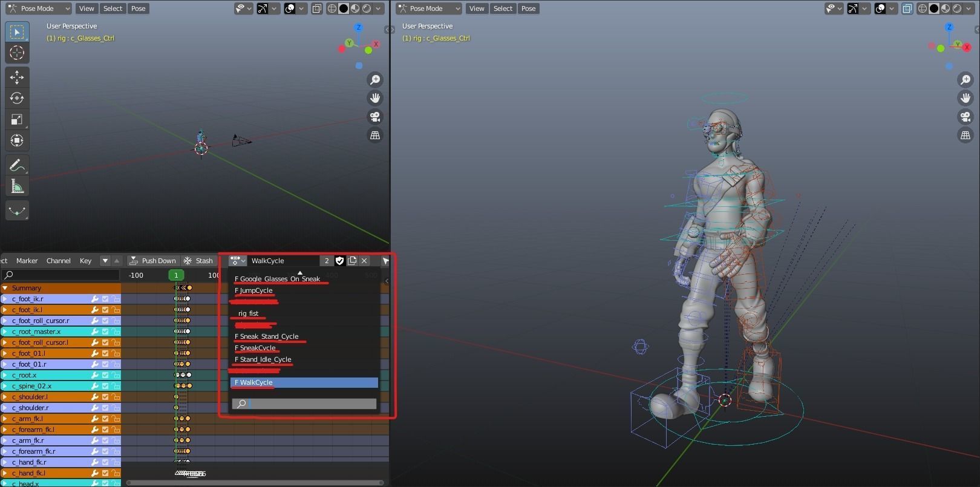Viewport: 980px width, 487px height.
Task: Open View menu in left viewport header
Action: [87, 8]
